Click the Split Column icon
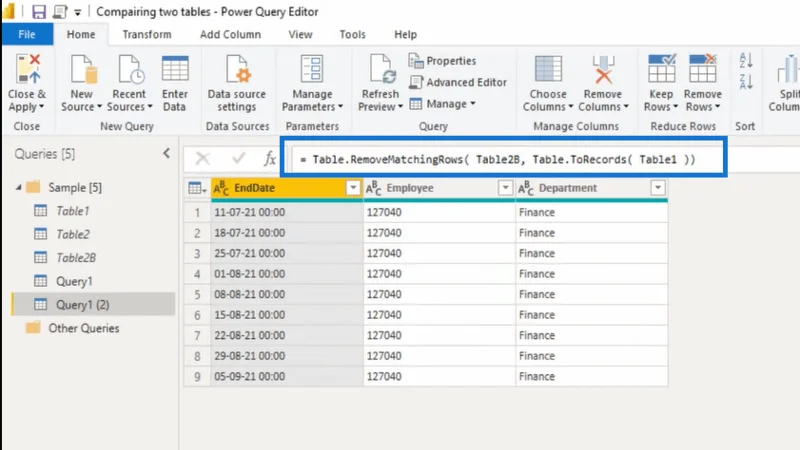The height and width of the screenshot is (450, 800). pos(788,69)
